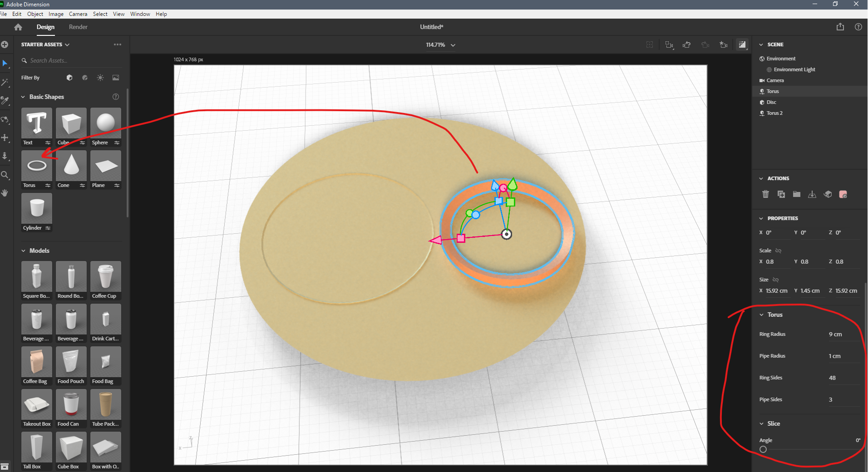
Task: Select Torus 2 in the Scene list
Action: (x=774, y=113)
